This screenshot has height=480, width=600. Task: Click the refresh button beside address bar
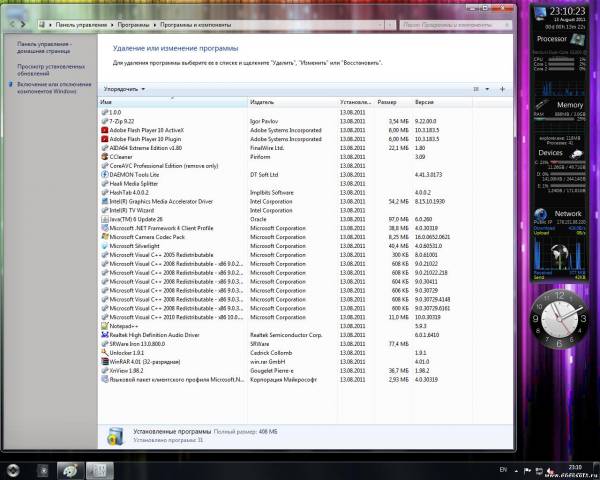click(390, 25)
